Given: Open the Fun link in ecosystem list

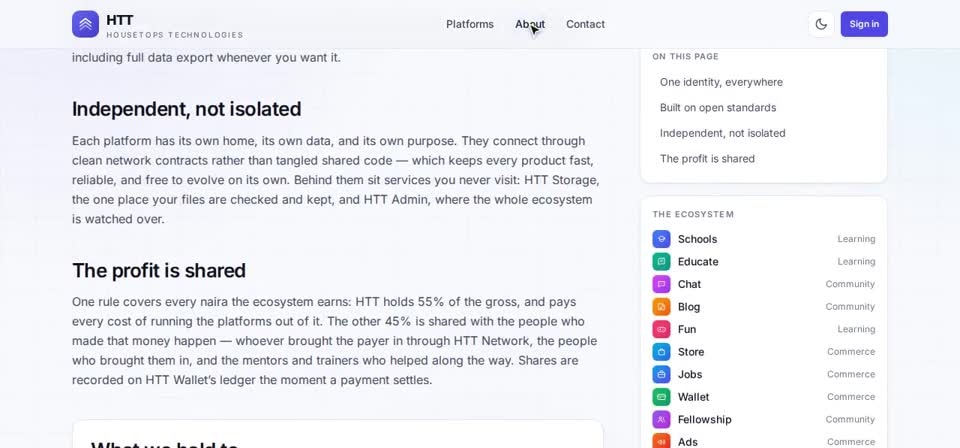Looking at the screenshot, I should point(687,330).
